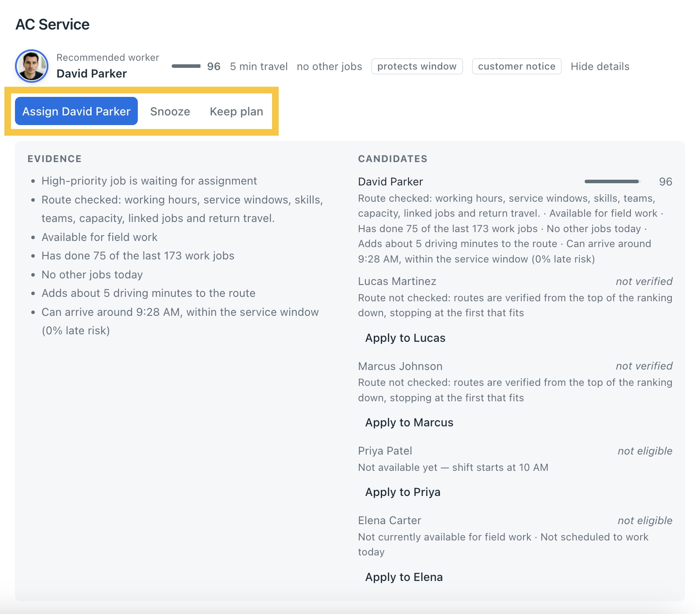Select Lucas Martinez candidate name

[397, 281]
